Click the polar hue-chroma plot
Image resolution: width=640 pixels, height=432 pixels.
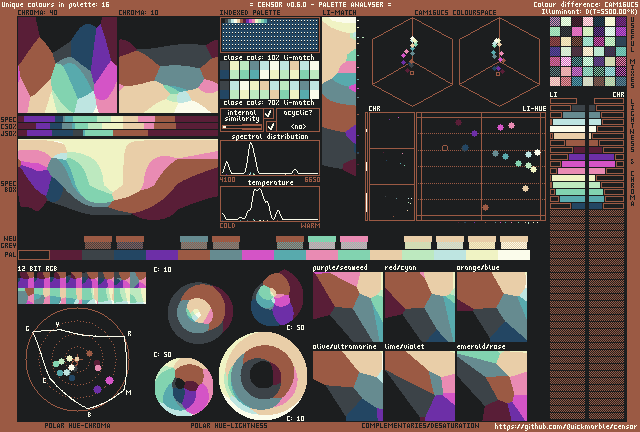coord(78,359)
